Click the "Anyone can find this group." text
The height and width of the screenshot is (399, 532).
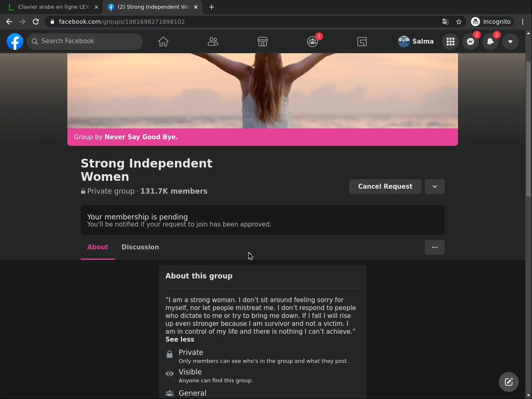click(216, 381)
